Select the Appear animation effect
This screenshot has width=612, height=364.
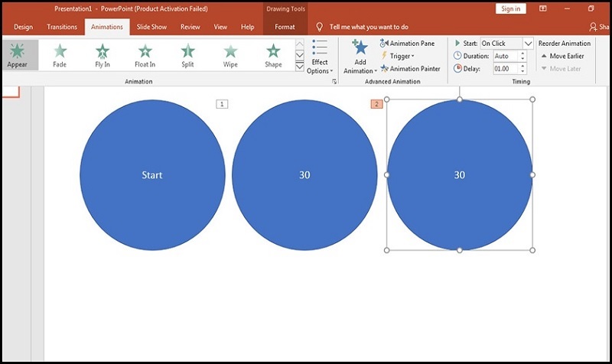tap(16, 55)
